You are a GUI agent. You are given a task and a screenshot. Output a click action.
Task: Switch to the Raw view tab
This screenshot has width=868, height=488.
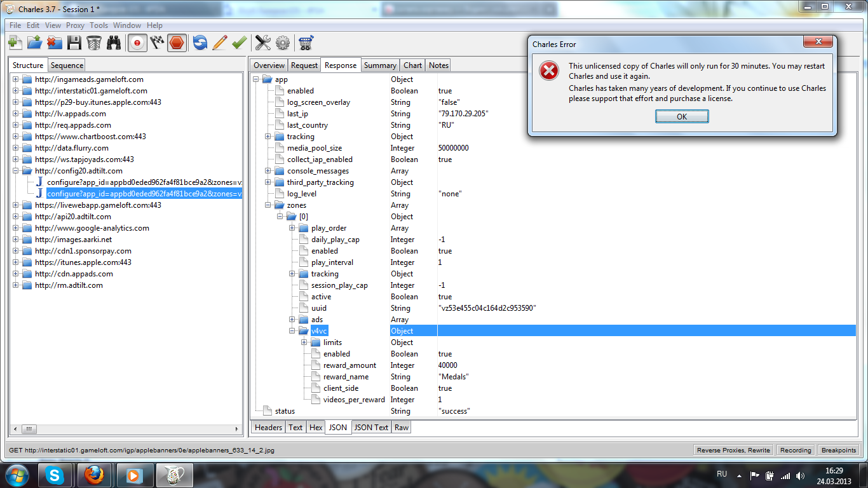point(402,428)
